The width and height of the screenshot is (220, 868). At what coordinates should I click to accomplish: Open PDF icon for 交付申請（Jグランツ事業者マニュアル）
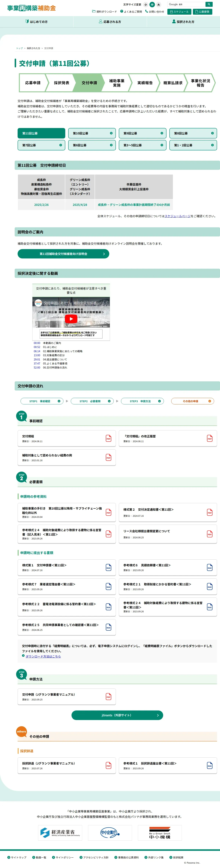(108, 697)
